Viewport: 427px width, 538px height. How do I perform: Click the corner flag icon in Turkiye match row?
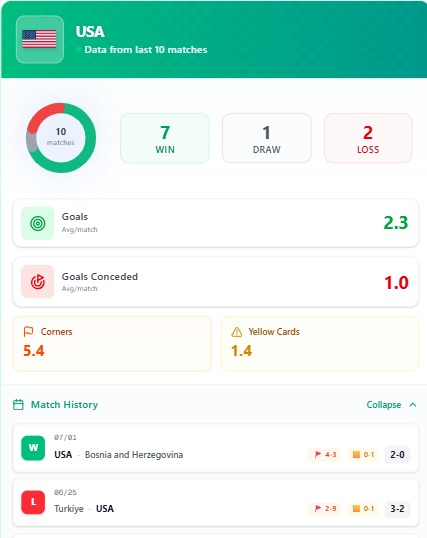click(318, 508)
